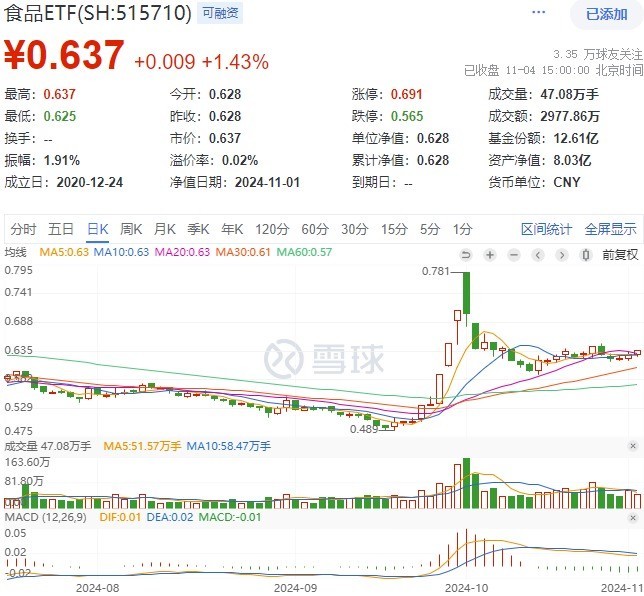
Task: Click the chart reset undo arrow icon
Action: [466, 255]
